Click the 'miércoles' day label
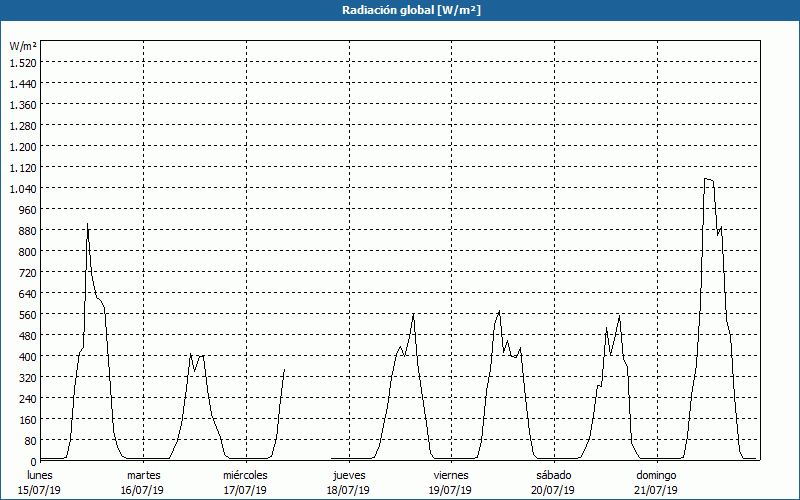This screenshot has width=800, height=500. [x=245, y=475]
